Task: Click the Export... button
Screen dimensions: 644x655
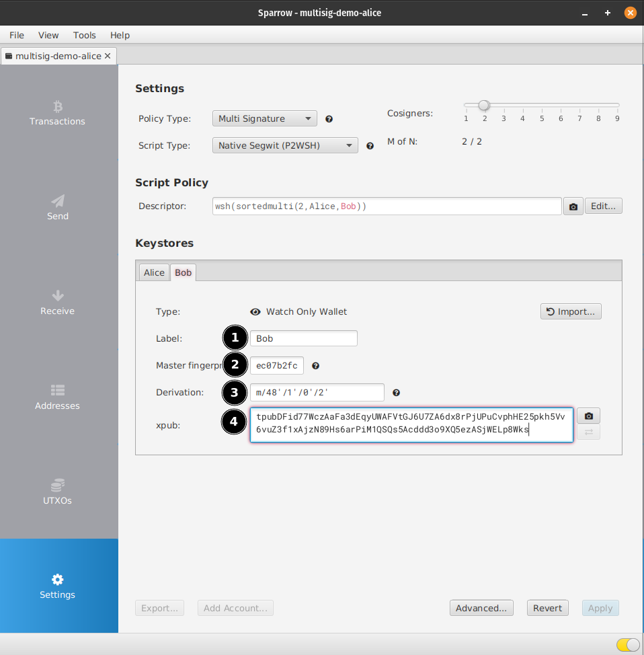Action: [159, 608]
